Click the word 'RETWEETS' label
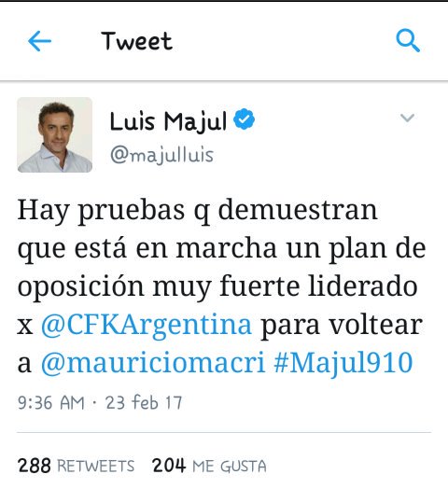Image resolution: width=448 pixels, height=488 pixels. point(96,467)
